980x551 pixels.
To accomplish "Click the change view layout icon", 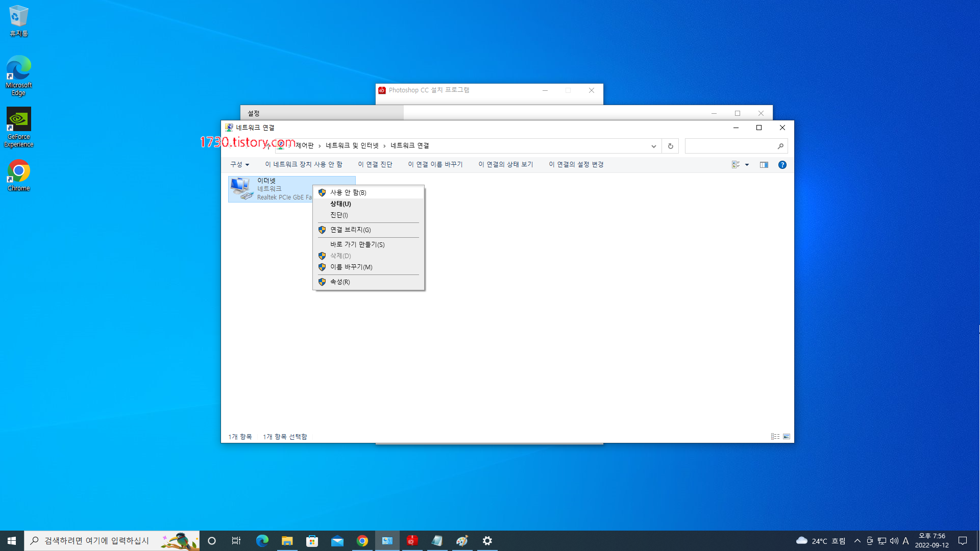I will pyautogui.click(x=736, y=165).
